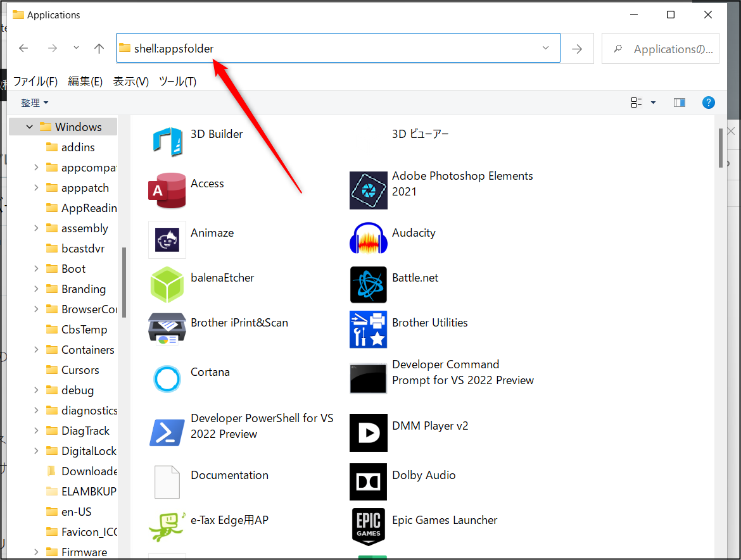
Task: Open the view options dropdown arrow
Action: pos(653,103)
